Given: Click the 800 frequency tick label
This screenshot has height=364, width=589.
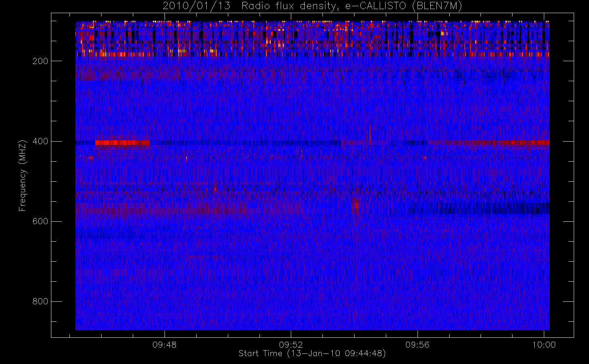Looking at the screenshot, I should coord(40,301).
